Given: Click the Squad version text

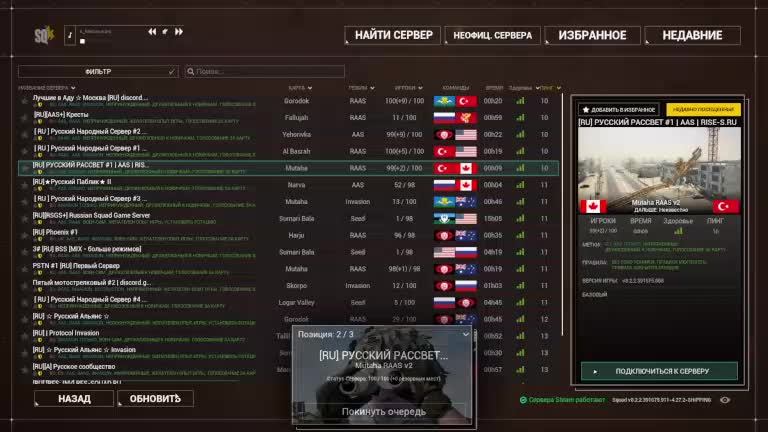Looking at the screenshot, I should pyautogui.click(x=661, y=400).
